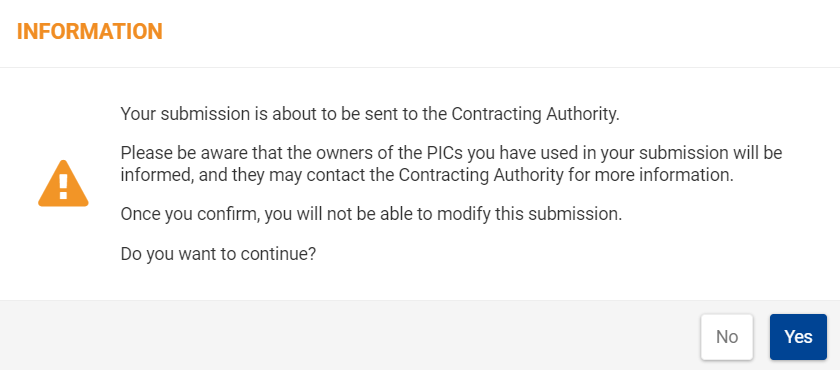Image resolution: width=840 pixels, height=370 pixels.
Task: Click 'Contracting Authority' in the first sentence
Action: coord(534,114)
